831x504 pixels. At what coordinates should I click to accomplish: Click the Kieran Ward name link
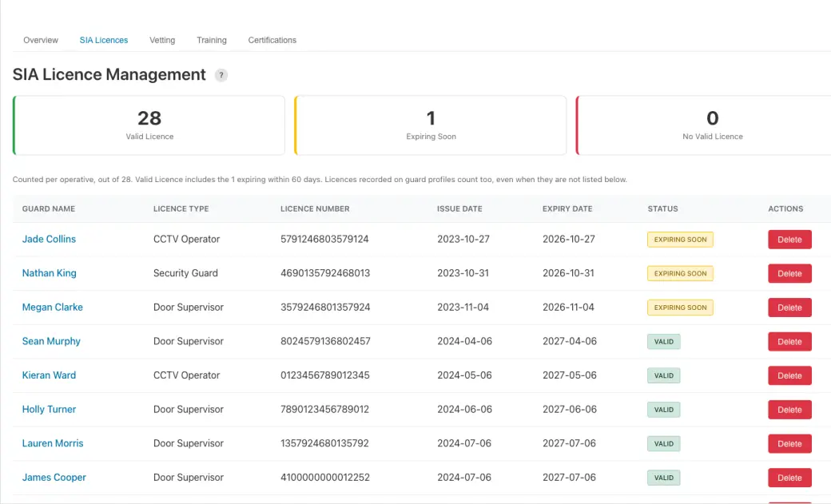tap(49, 375)
